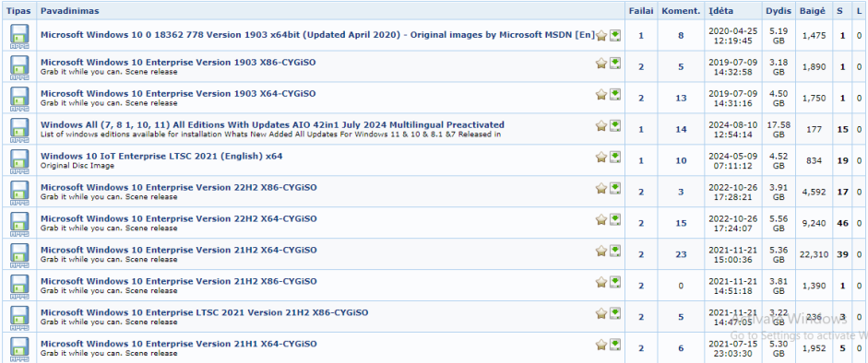Sort torrents by Įdėta date header
This screenshot has height=363, width=868.
(x=720, y=10)
